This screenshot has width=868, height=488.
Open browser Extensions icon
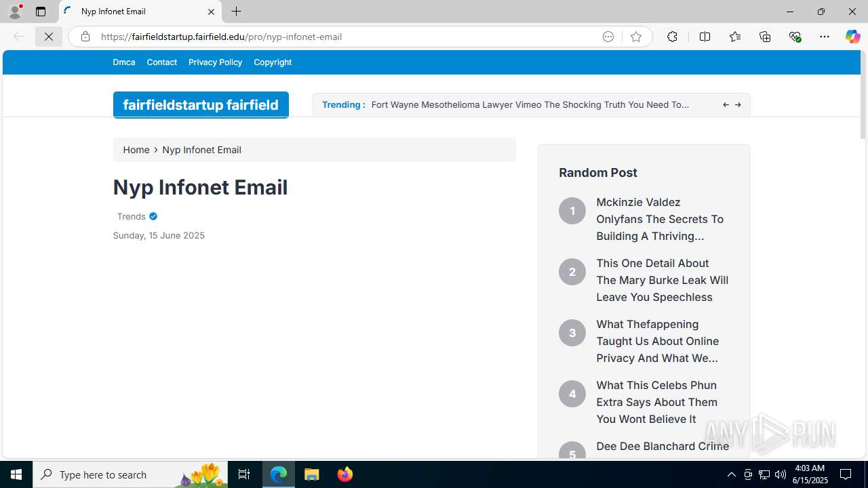pos(672,37)
